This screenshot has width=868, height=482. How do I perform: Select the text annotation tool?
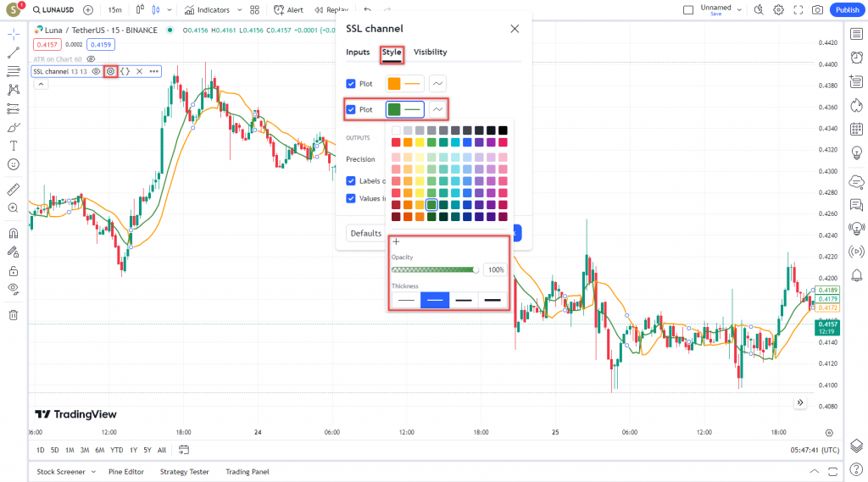(14, 146)
